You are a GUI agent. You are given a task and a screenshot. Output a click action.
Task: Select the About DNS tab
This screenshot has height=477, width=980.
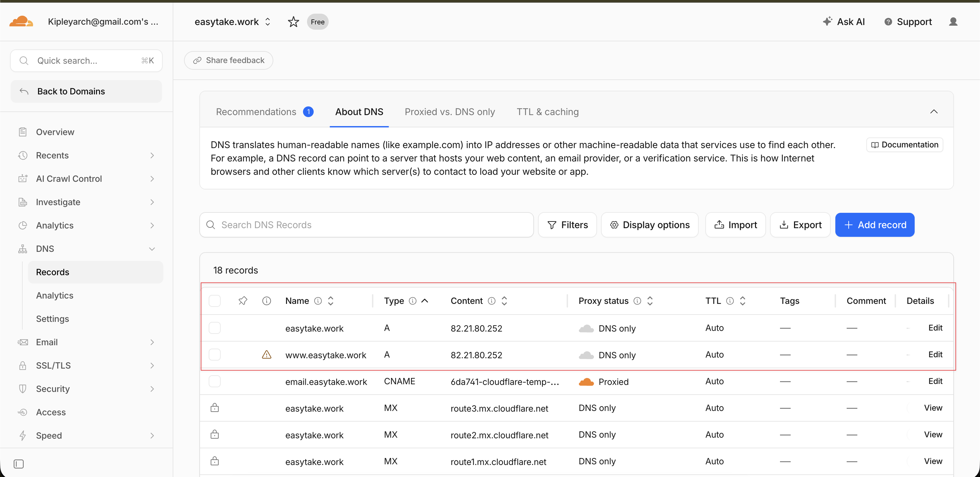click(x=359, y=111)
